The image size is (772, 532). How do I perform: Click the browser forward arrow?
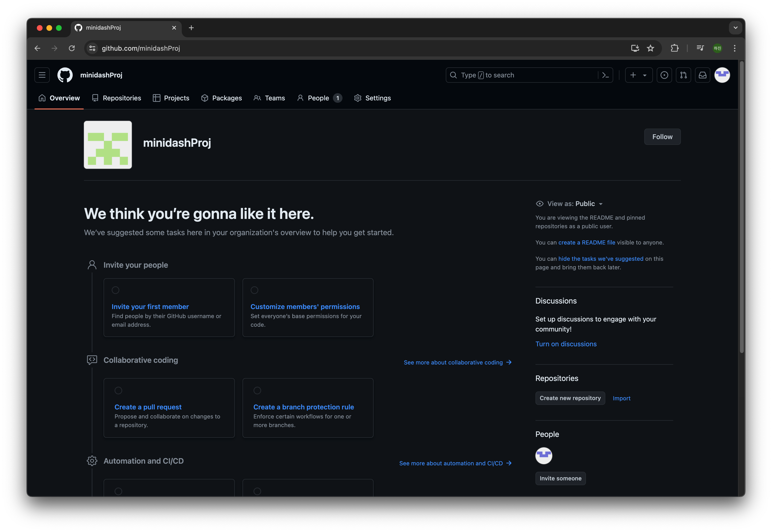click(x=54, y=48)
